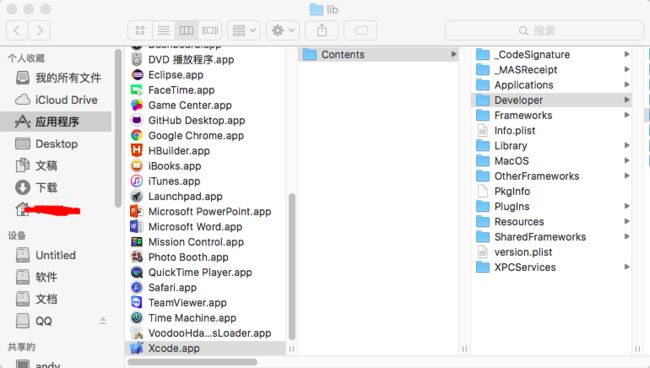650x368 pixels.
Task: Switch to icon view
Action: pos(140,30)
